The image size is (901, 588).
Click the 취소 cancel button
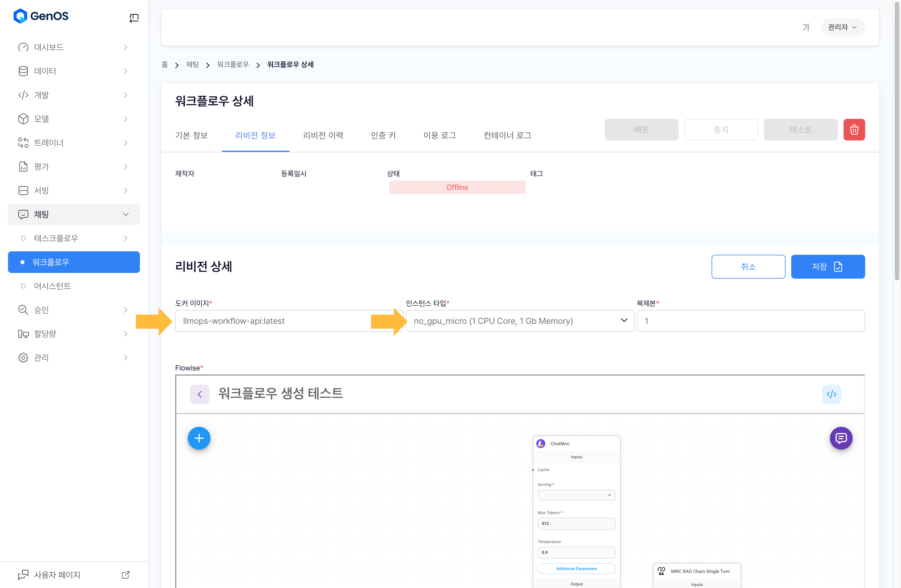(x=748, y=267)
